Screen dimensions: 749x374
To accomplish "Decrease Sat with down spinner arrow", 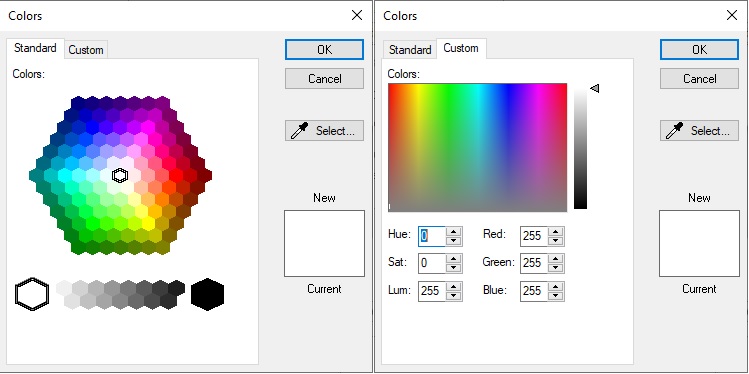I will [454, 267].
